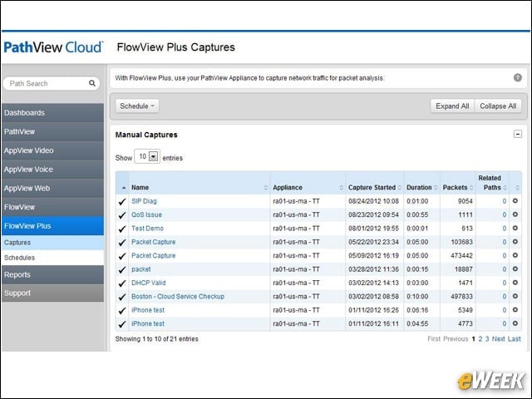The height and width of the screenshot is (399, 532).
Task: Click the Expand All button
Action: [x=452, y=106]
